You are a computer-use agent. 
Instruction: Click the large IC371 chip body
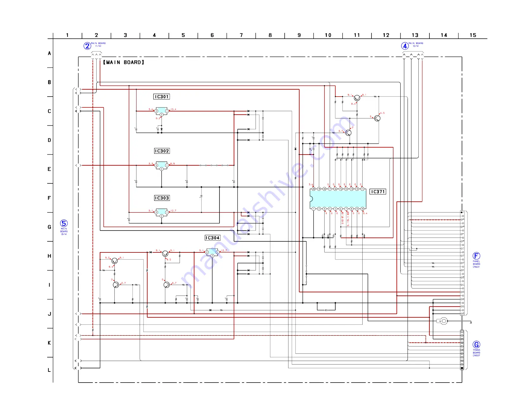click(338, 199)
